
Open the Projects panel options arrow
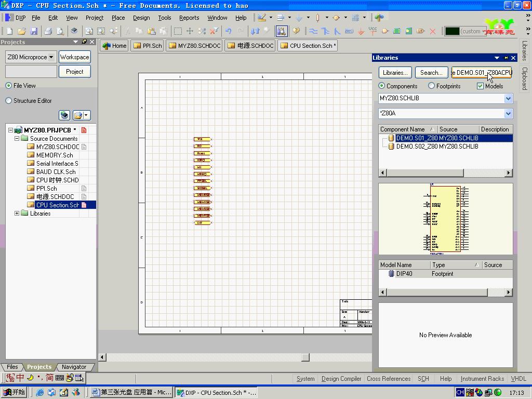click(75, 42)
